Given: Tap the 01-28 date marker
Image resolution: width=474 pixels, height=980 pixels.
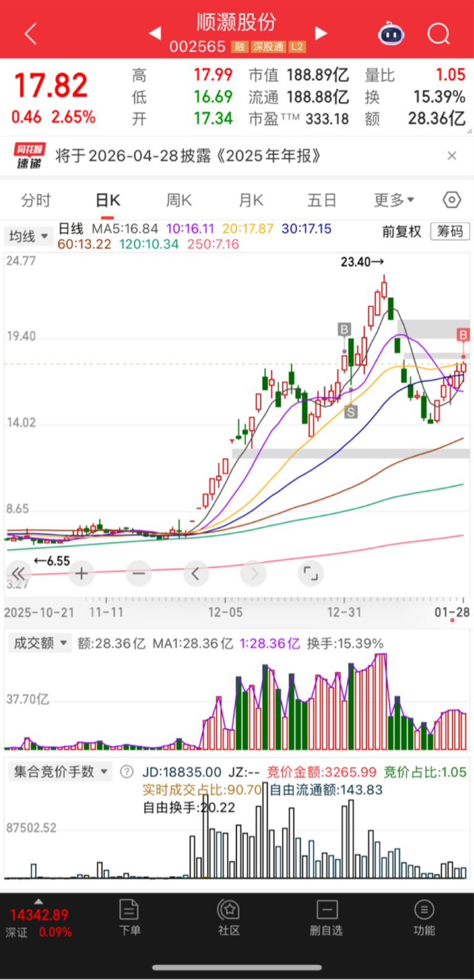Looking at the screenshot, I should [452, 613].
